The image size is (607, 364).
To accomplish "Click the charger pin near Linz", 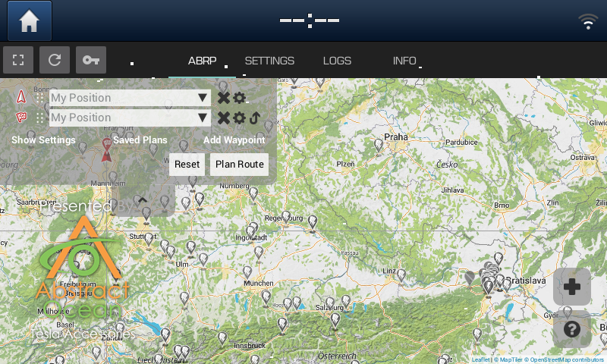I will point(401,276).
